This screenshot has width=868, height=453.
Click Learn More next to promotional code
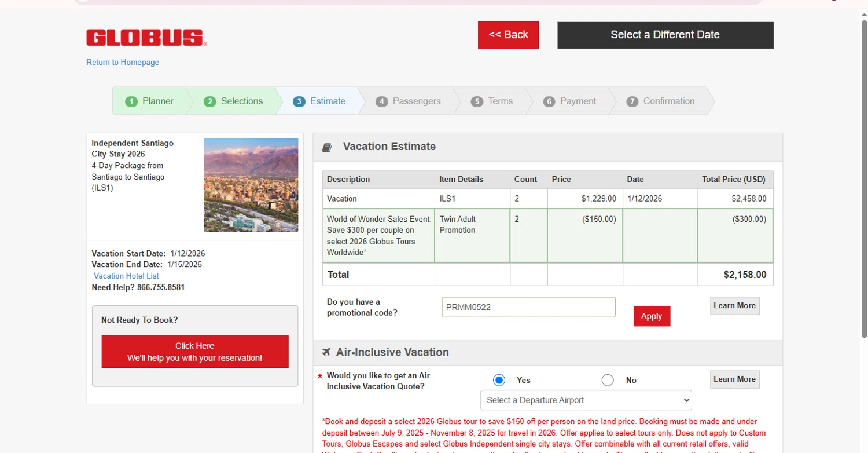pos(734,306)
